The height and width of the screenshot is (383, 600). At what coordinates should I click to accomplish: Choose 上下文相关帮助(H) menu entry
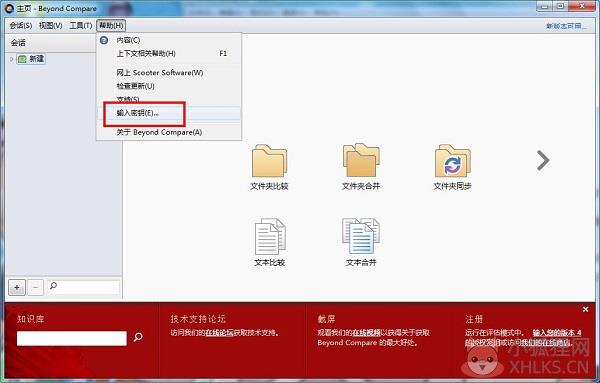click(169, 54)
